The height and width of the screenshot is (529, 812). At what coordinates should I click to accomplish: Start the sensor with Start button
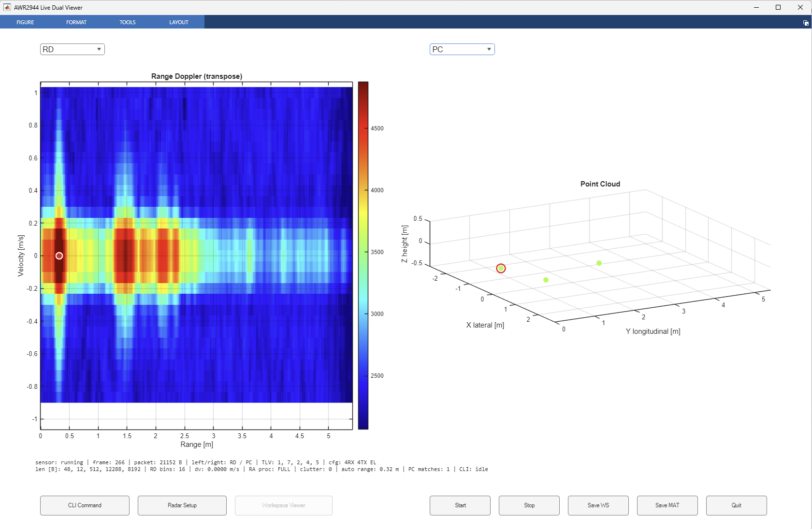pos(460,505)
